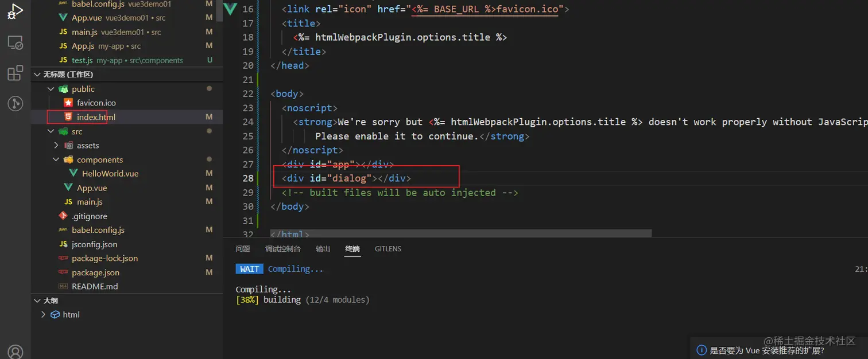Open test.js my-app entry in open editors
The width and height of the screenshot is (868, 359).
coord(127,60)
